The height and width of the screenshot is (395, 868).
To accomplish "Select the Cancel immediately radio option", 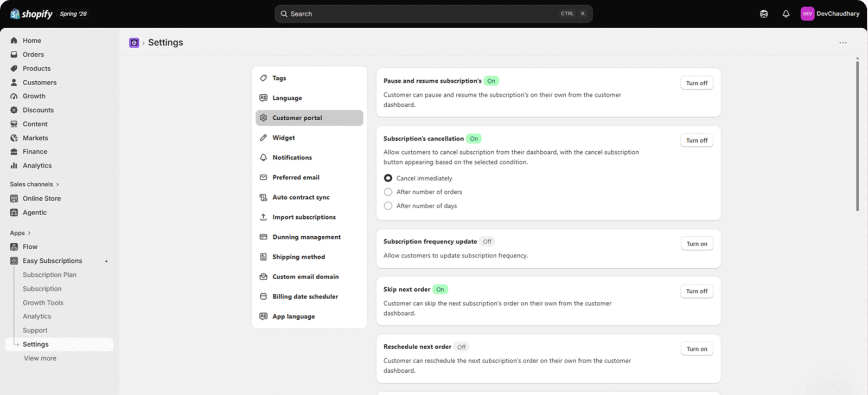I will [x=388, y=178].
